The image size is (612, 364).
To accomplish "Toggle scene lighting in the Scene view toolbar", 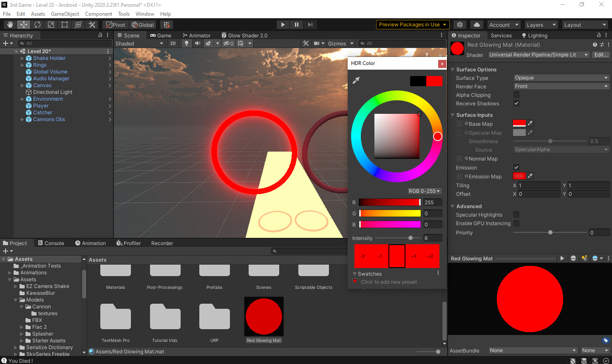I will pyautogui.click(x=187, y=43).
